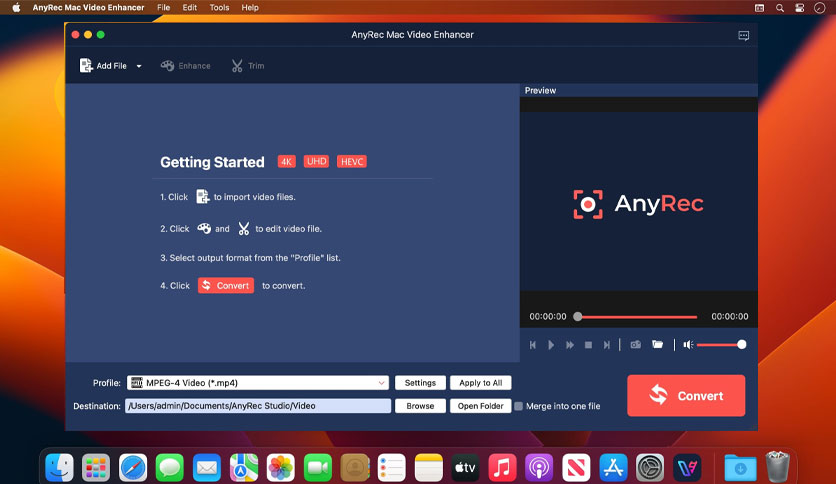This screenshot has height=484, width=836.
Task: Open Launchpad in the Dock
Action: click(96, 468)
